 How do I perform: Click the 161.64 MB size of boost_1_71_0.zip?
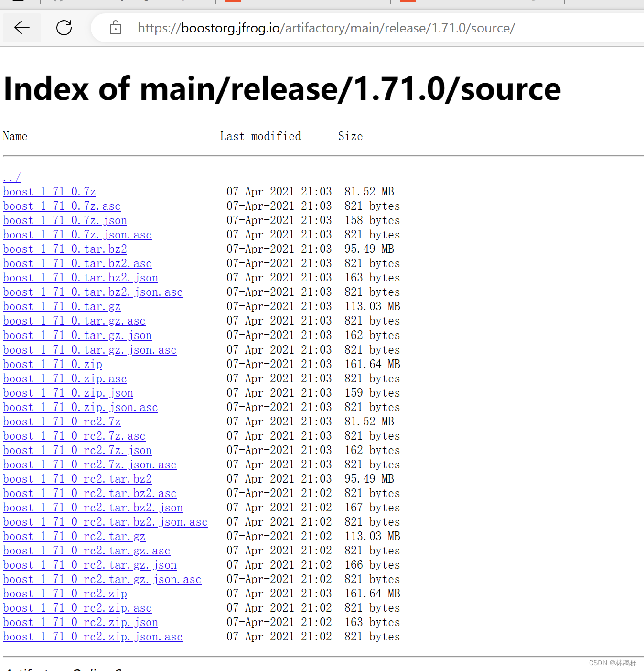pos(373,364)
